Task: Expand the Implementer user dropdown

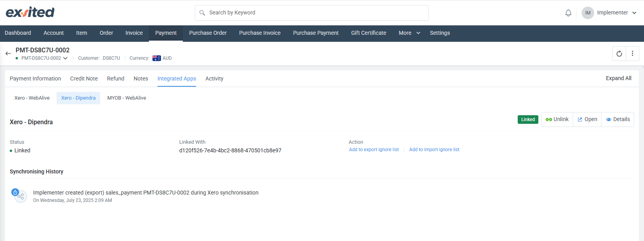Action: click(617, 13)
